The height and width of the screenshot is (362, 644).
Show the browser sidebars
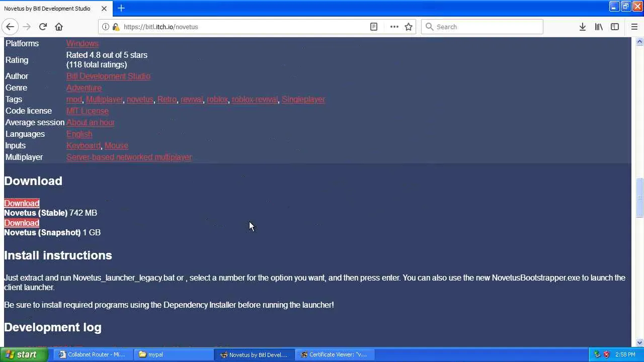tap(615, 27)
